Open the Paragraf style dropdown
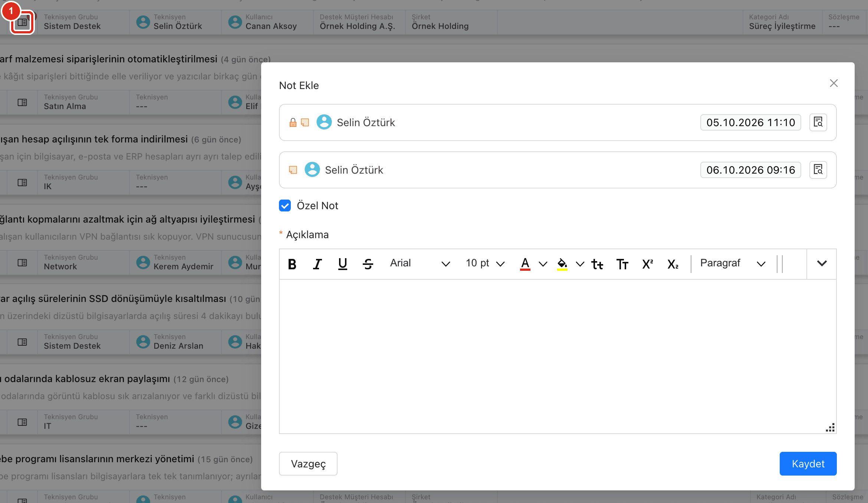Screen dimensions: 868x503 click(x=733, y=263)
